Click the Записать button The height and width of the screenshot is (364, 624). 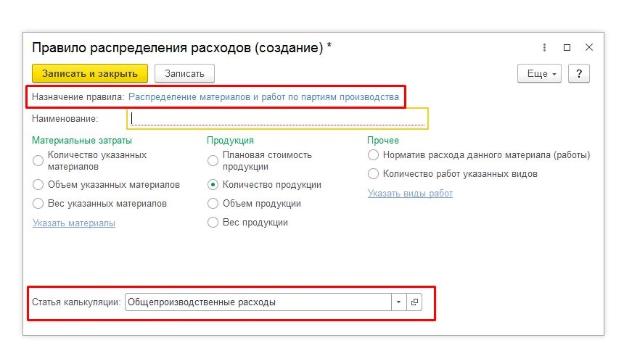pos(184,73)
